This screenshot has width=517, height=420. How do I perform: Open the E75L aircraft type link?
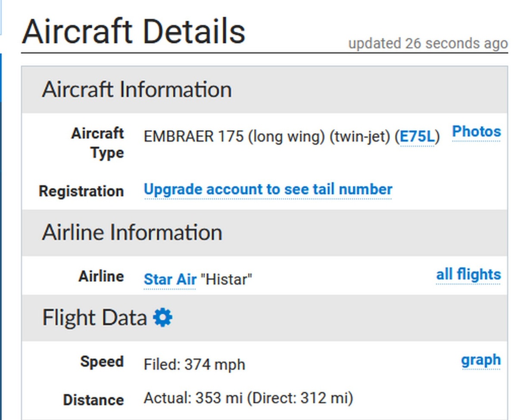(417, 136)
